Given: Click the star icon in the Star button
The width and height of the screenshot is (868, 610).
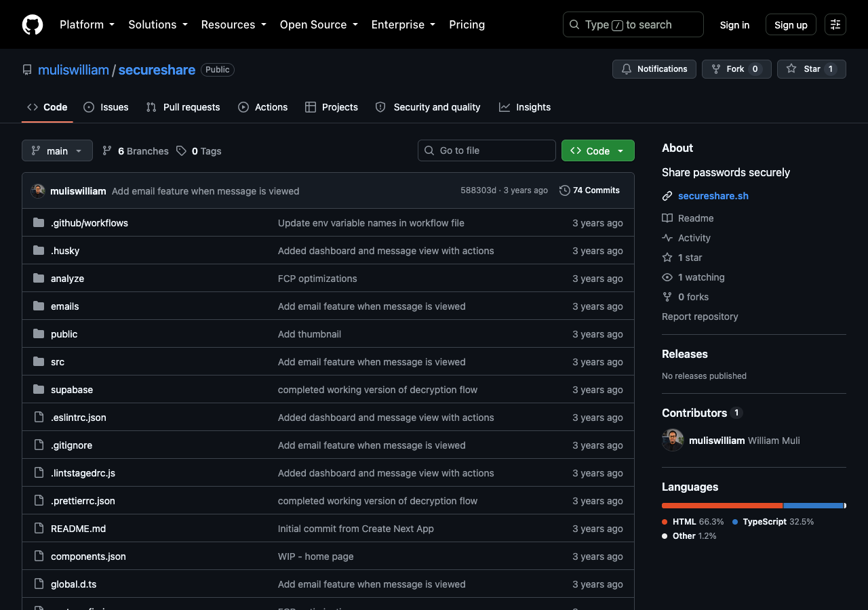Looking at the screenshot, I should click(791, 69).
